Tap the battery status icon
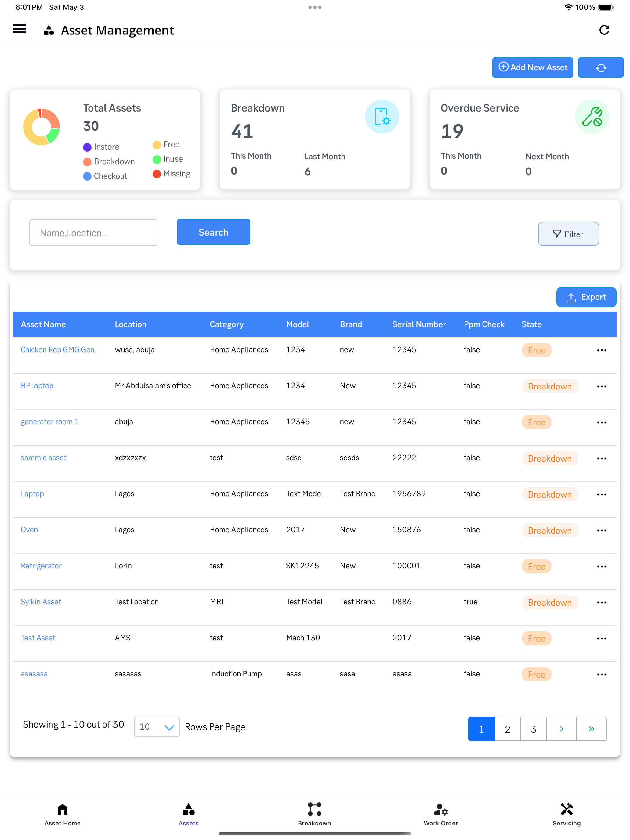The image size is (630, 840). [x=606, y=7]
